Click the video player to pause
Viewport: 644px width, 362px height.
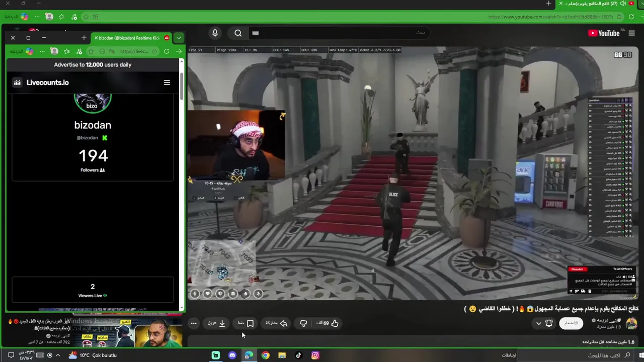pyautogui.click(x=413, y=173)
